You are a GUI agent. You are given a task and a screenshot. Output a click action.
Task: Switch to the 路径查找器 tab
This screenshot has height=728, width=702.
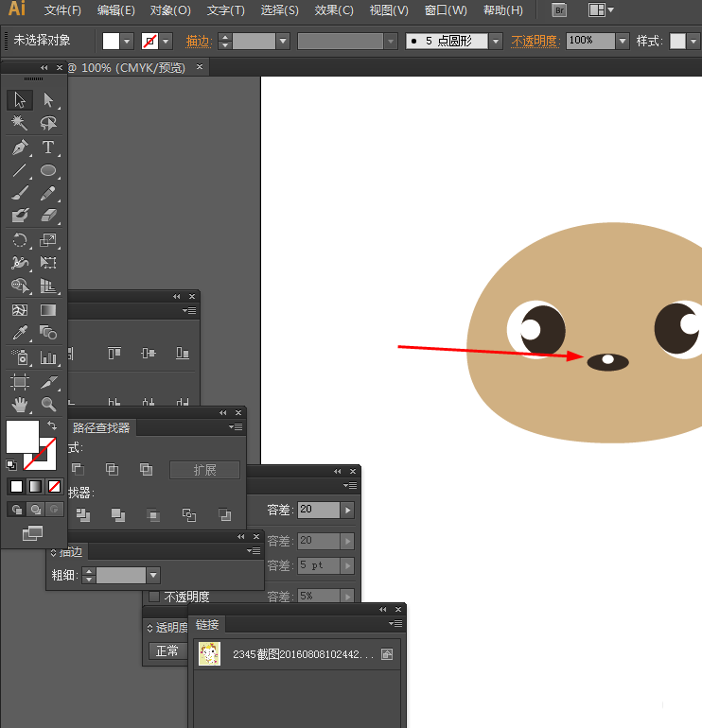(101, 427)
